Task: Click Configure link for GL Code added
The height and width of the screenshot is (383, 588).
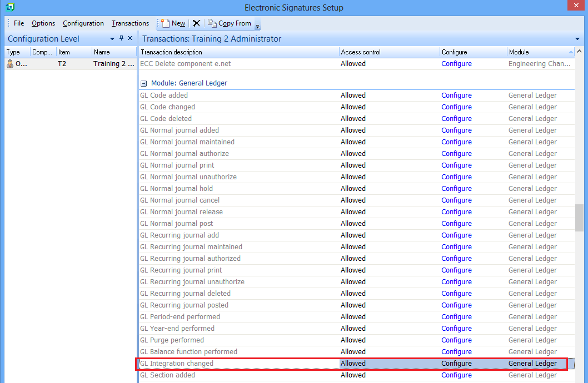Action: pyautogui.click(x=456, y=95)
